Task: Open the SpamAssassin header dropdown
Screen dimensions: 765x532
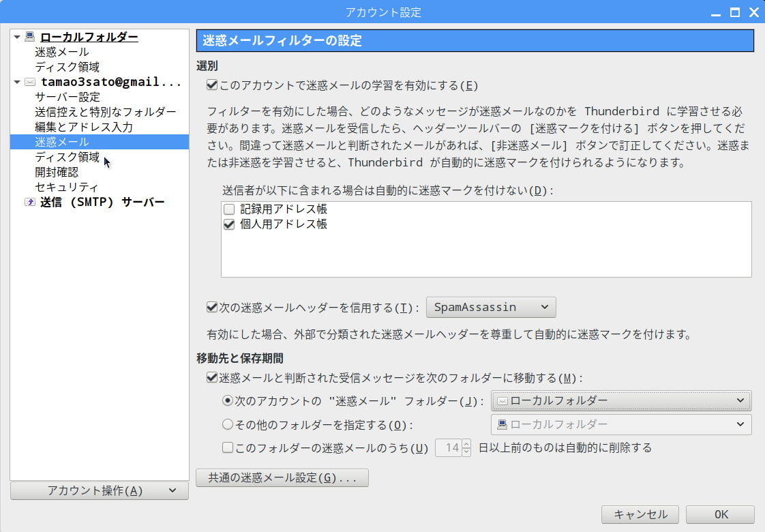Action: (491, 308)
